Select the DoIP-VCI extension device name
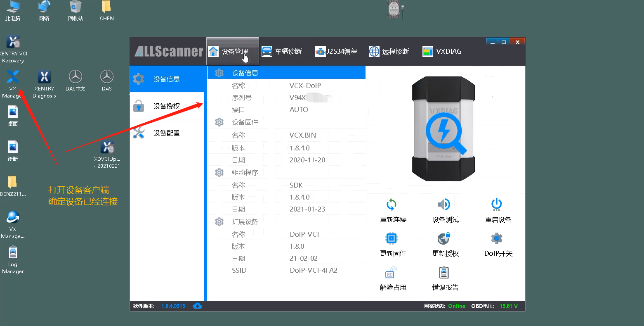Screen dimensions: 644x326 coord(304,234)
